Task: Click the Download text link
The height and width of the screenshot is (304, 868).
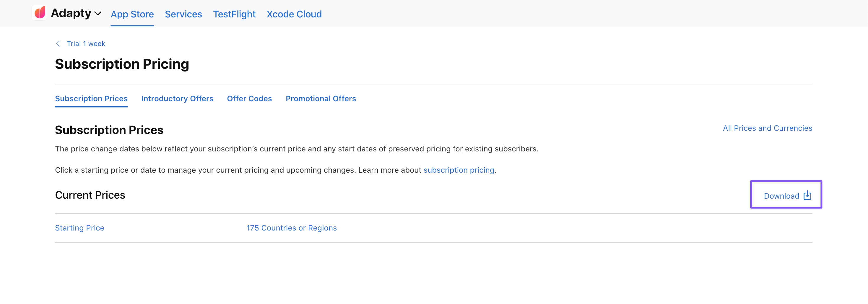Action: click(x=781, y=196)
